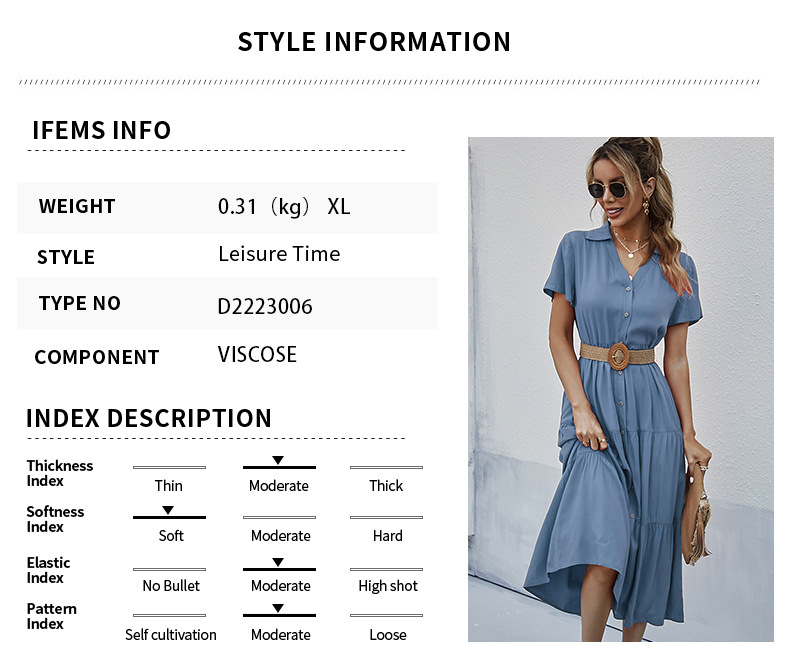Pick the Self cultivation pattern option
Screen dimensions: 790x664
pyautogui.click(x=171, y=634)
